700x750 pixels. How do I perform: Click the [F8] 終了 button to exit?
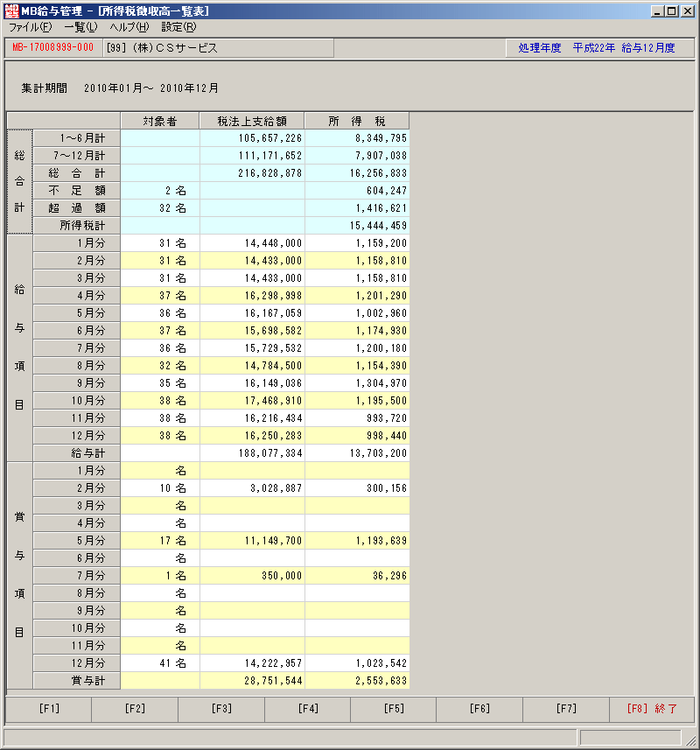(x=652, y=709)
